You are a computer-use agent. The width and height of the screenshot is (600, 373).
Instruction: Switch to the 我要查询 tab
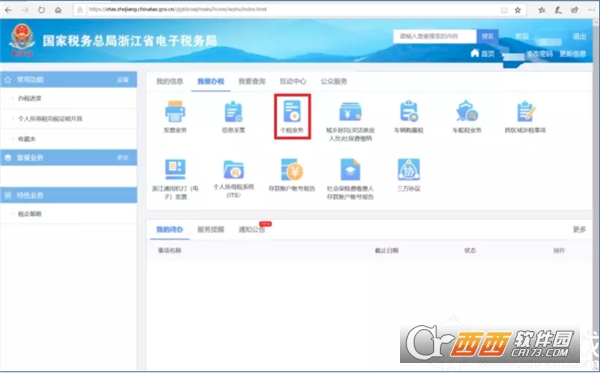[x=252, y=81]
